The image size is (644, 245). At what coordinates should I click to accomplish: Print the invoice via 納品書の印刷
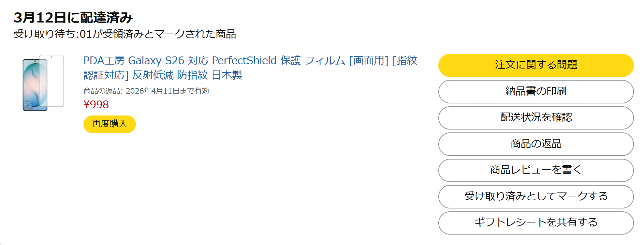click(536, 91)
